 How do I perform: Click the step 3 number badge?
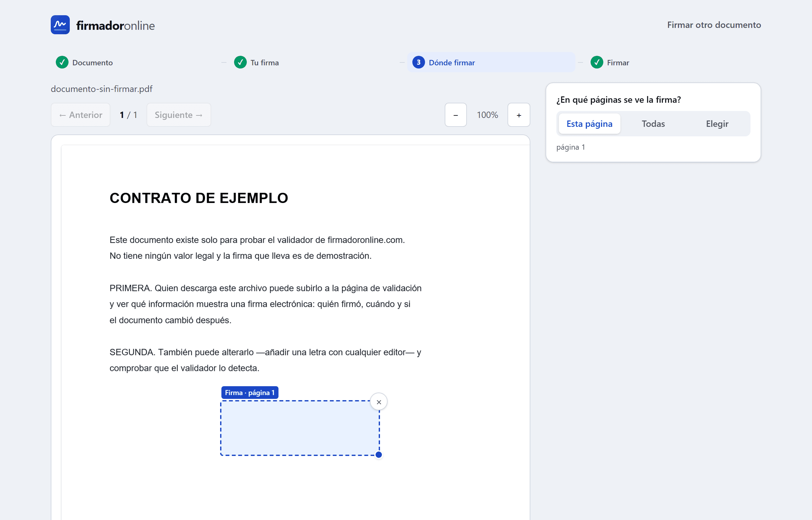[x=418, y=62]
